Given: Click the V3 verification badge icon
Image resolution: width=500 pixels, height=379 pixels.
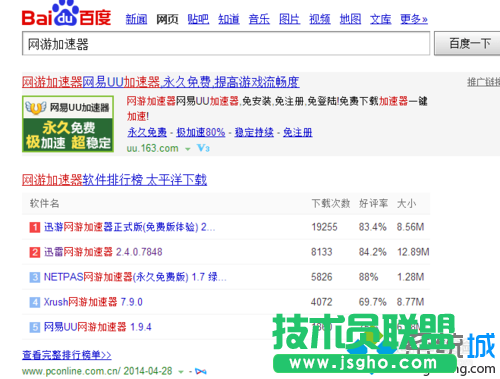Looking at the screenshot, I should [x=203, y=148].
